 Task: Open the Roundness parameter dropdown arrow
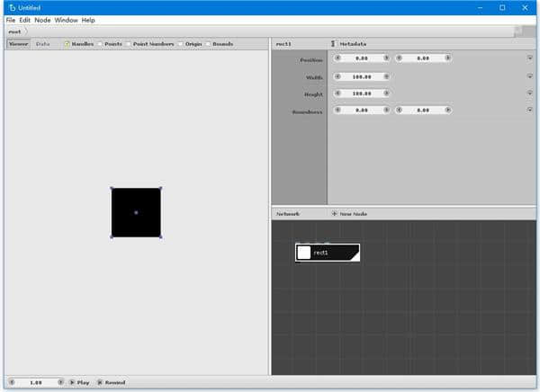[x=530, y=111]
